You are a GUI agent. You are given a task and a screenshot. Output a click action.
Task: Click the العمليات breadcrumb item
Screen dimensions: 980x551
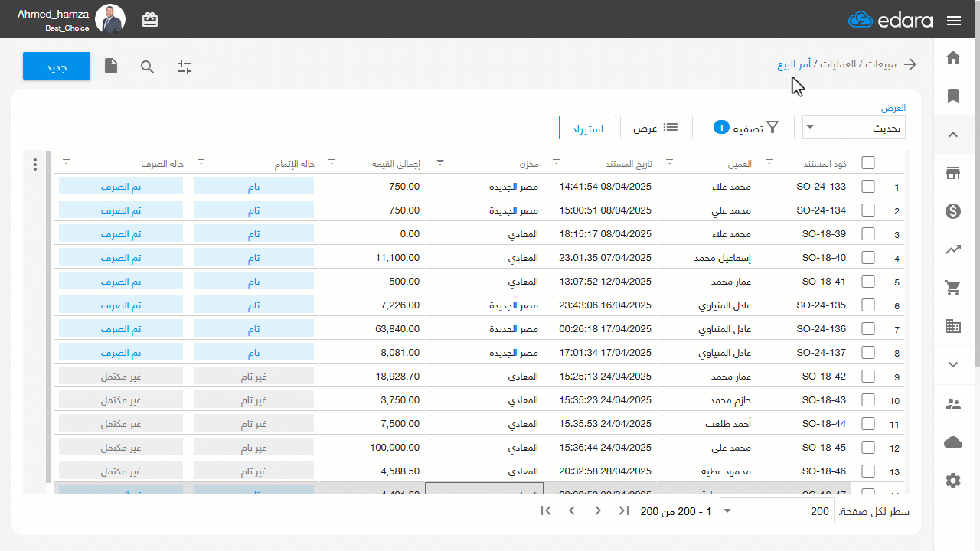[838, 64]
